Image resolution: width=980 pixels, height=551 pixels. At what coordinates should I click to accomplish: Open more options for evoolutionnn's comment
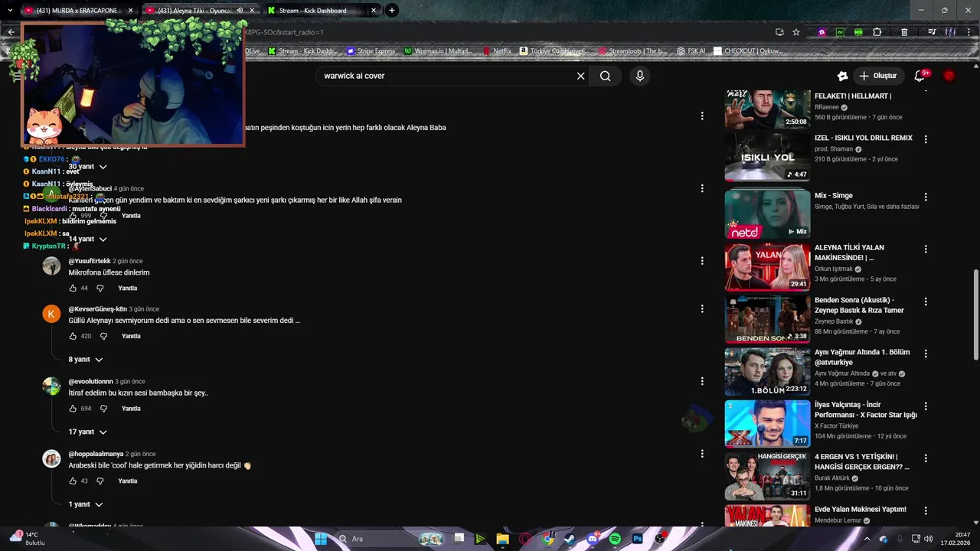tap(702, 381)
